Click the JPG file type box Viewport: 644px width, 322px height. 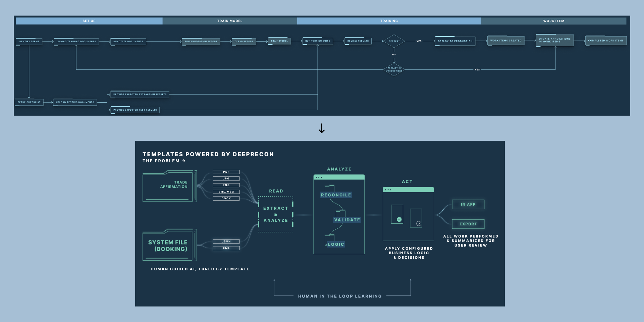tap(226, 179)
